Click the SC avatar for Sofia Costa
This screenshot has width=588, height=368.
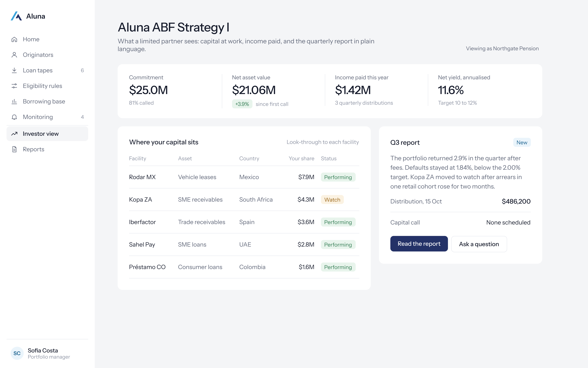[17, 353]
